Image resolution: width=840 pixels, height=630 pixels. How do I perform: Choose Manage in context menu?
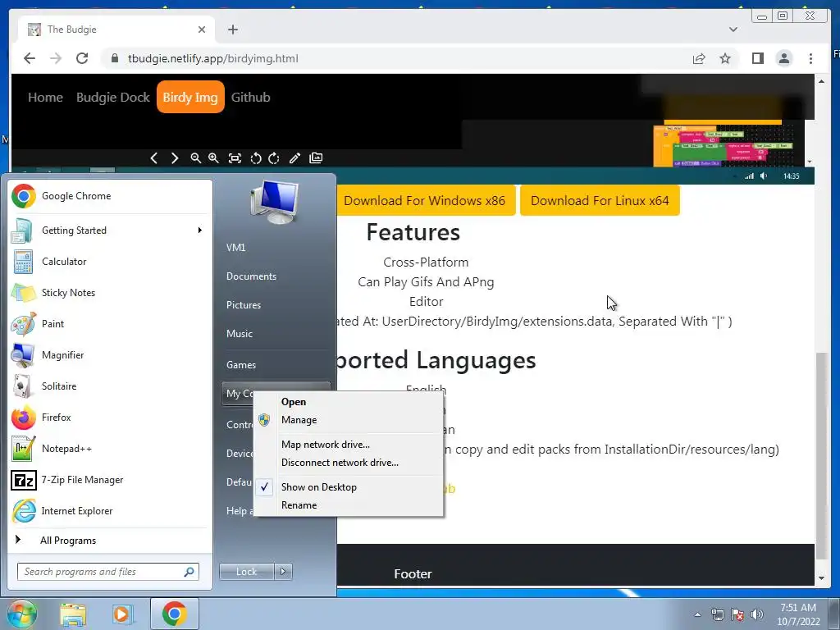click(349, 420)
